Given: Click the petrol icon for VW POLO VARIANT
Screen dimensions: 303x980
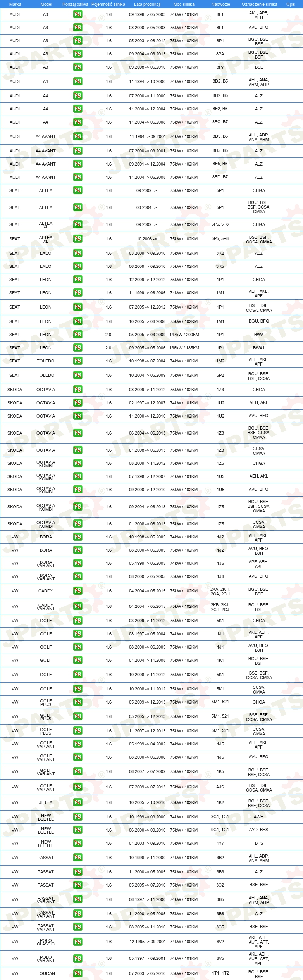Looking at the screenshot, I should pyautogui.click(x=77, y=958).
